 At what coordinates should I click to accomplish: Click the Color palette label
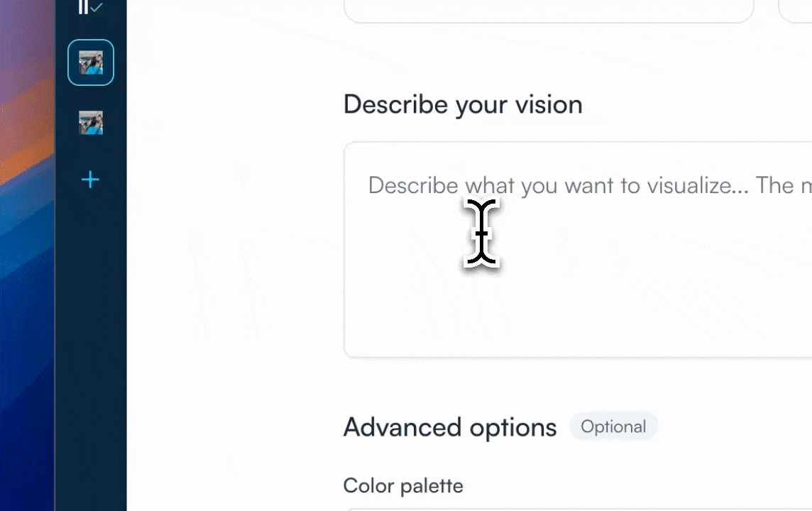[403, 485]
